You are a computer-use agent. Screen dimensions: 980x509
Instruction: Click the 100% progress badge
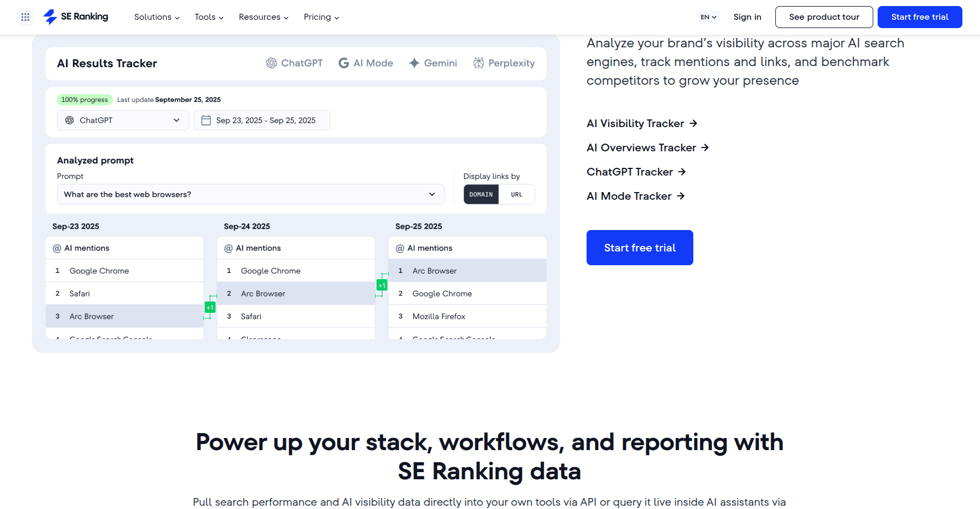(x=85, y=100)
